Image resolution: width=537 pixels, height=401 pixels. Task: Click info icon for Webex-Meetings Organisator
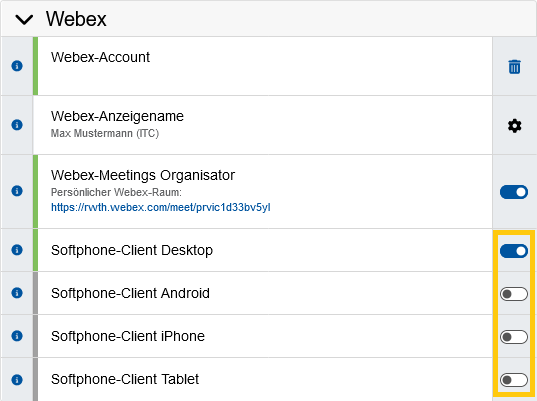pos(17,191)
